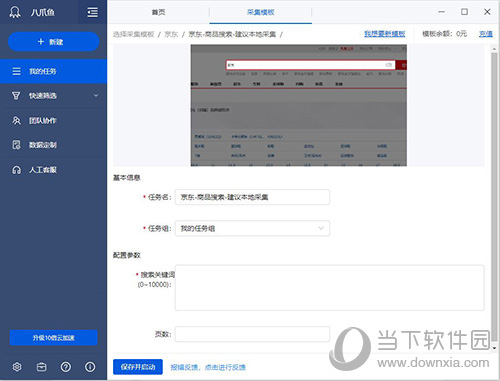Collapse the sidebar with the menu icon
This screenshot has height=381, width=500.
click(92, 12)
